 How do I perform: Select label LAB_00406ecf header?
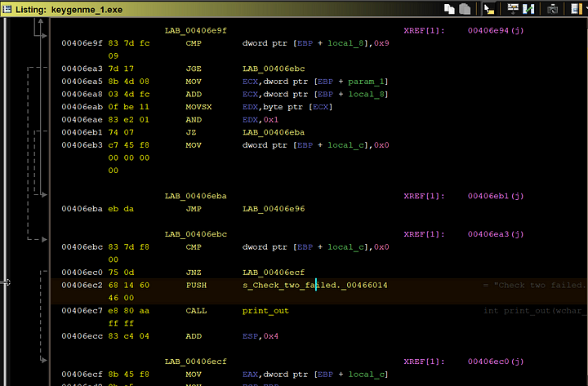click(x=195, y=362)
